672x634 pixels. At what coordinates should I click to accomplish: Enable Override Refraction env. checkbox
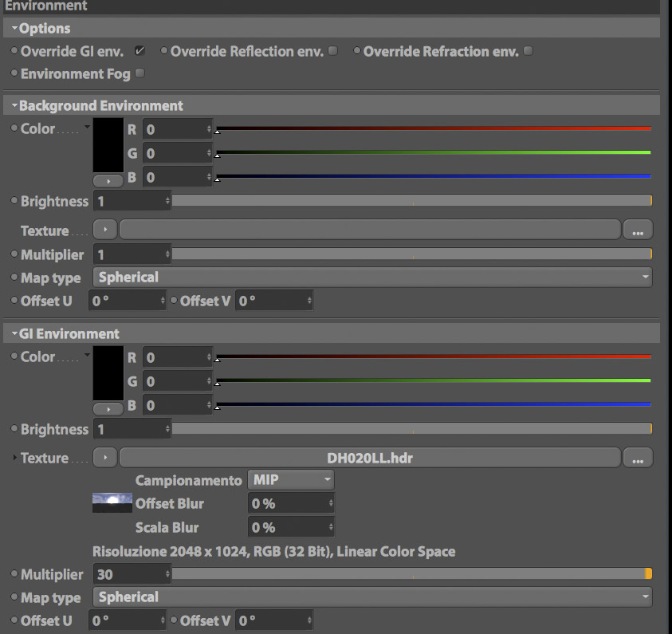pyautogui.click(x=528, y=51)
